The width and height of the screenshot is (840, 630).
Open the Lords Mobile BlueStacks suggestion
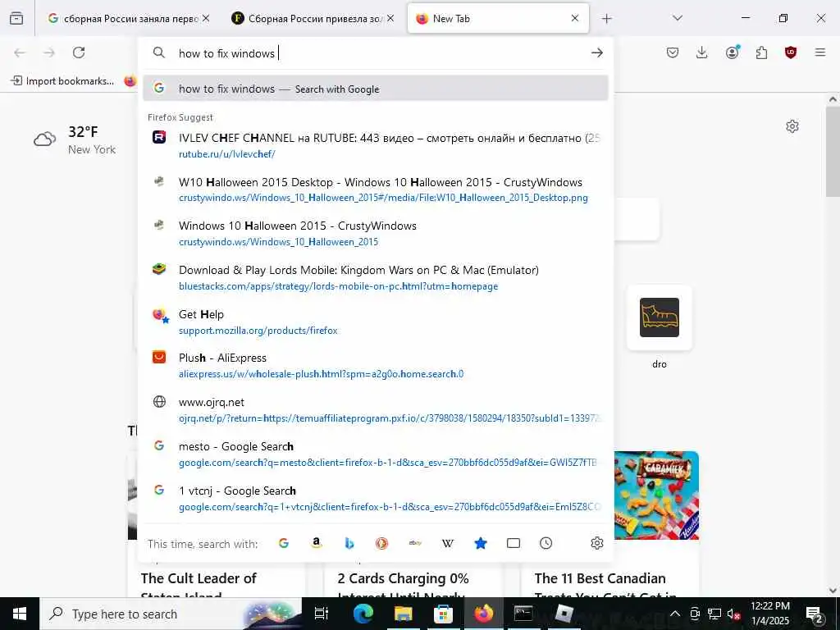tap(375, 277)
